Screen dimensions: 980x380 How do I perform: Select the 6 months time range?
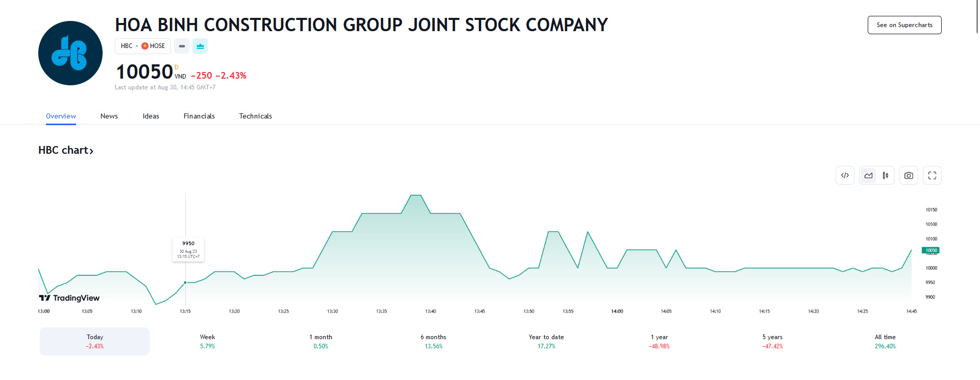tap(433, 341)
